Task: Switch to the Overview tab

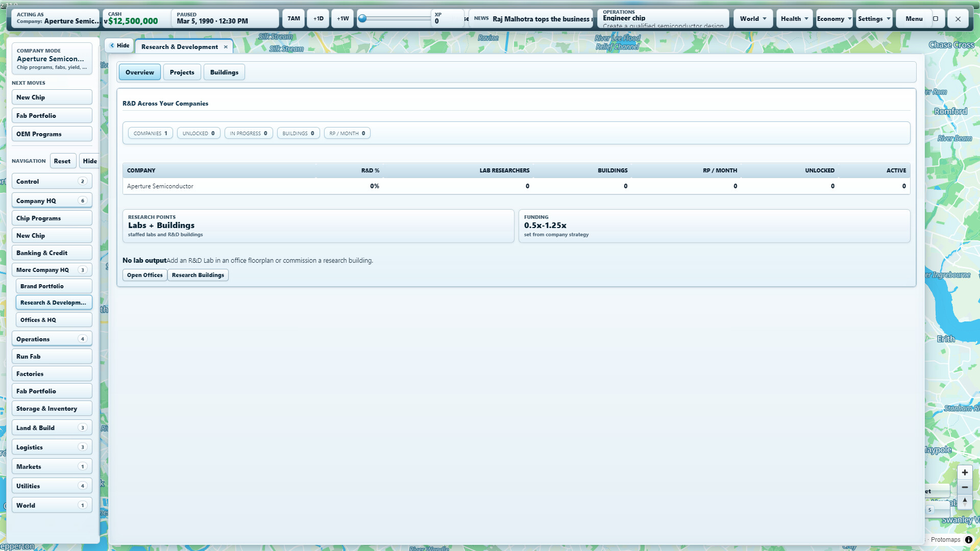Action: tap(140, 72)
